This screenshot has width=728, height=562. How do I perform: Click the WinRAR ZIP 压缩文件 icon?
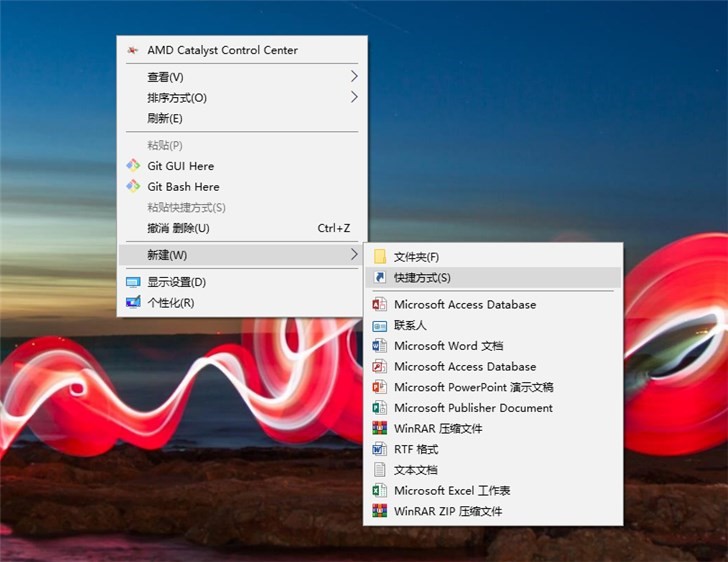[379, 511]
